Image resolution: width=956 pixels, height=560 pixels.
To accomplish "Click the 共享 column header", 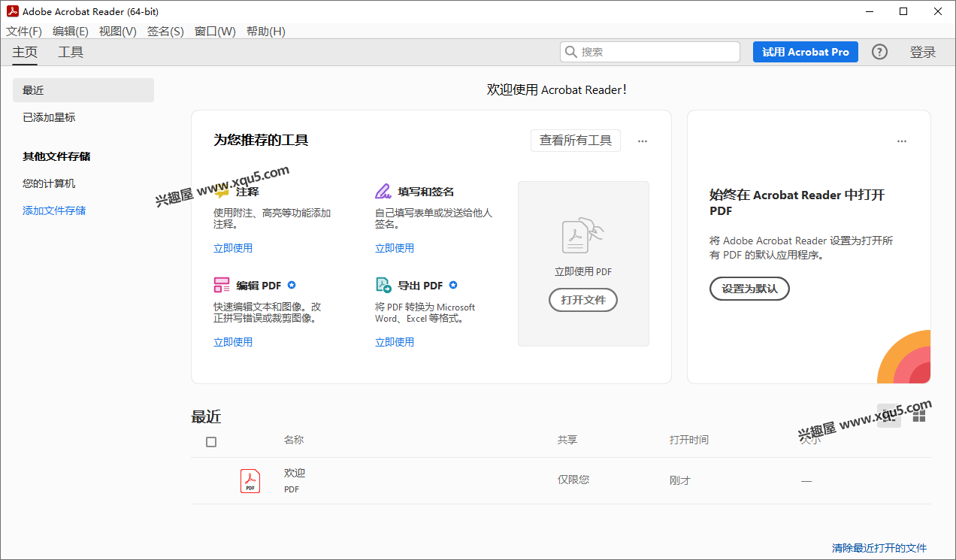I will [x=567, y=440].
